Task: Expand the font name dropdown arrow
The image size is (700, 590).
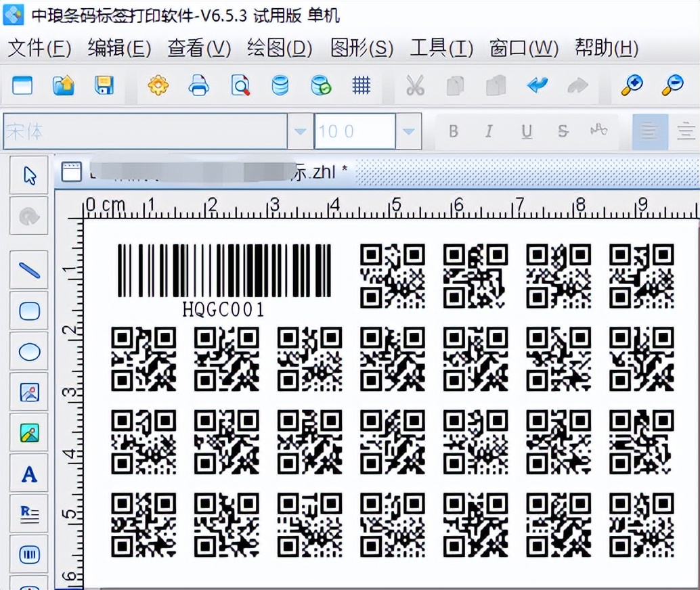Action: pos(300,131)
